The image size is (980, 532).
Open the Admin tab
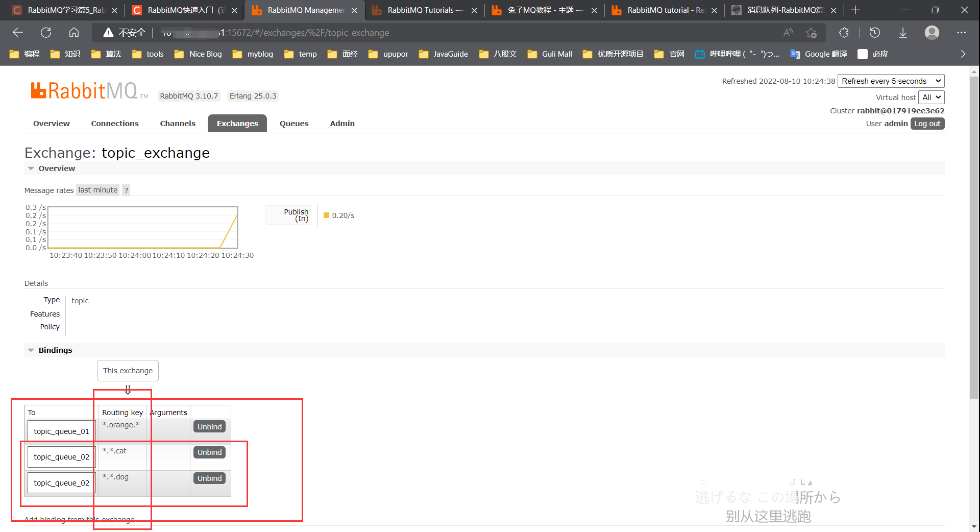pos(342,124)
